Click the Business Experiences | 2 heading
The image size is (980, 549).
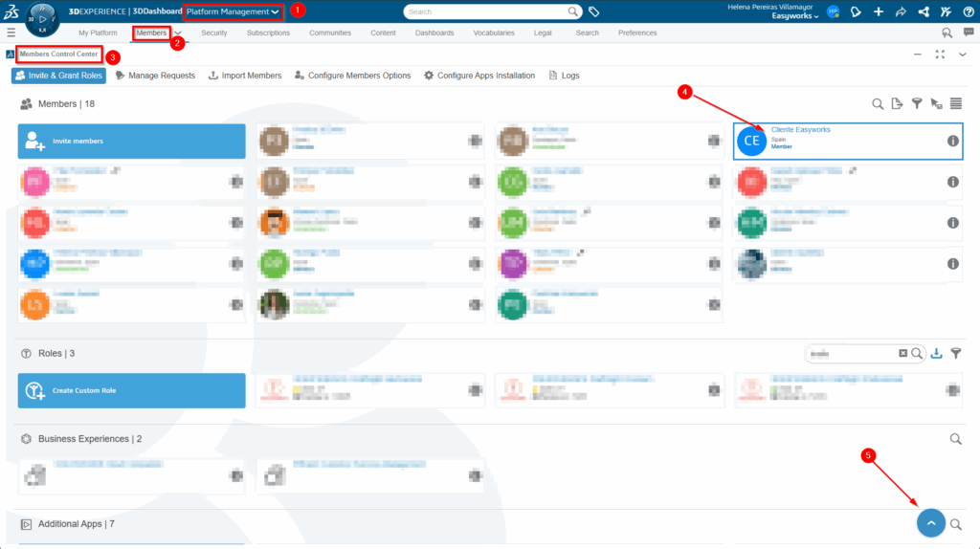90,439
